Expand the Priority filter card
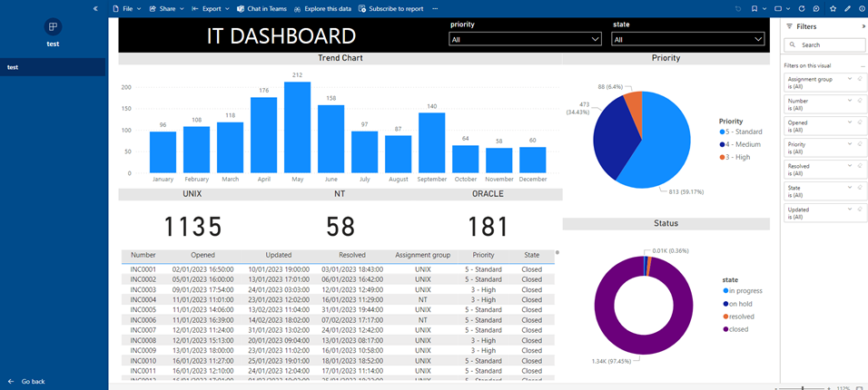Image resolution: width=868 pixels, height=390 pixels. tap(850, 144)
